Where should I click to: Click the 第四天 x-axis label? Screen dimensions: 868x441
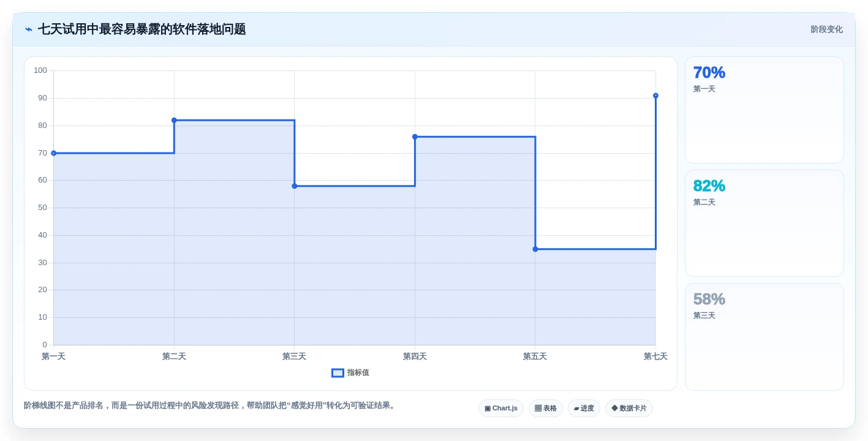click(x=415, y=356)
